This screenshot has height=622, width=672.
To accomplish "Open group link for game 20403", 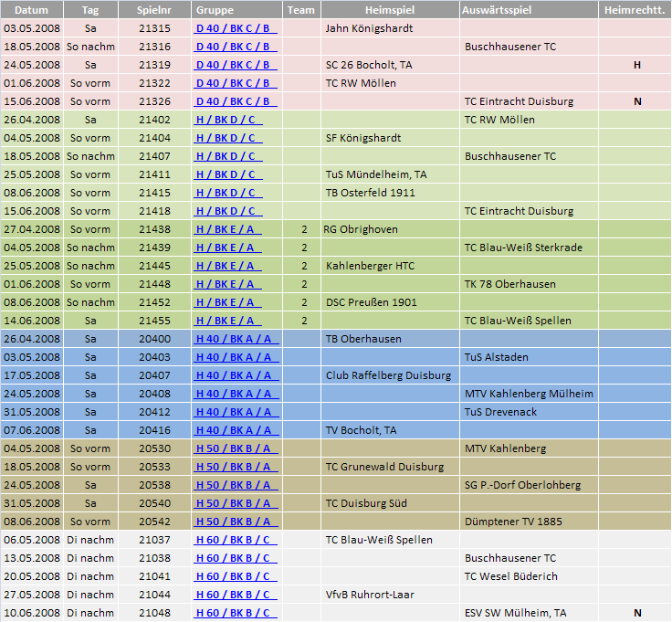I will (x=237, y=357).
